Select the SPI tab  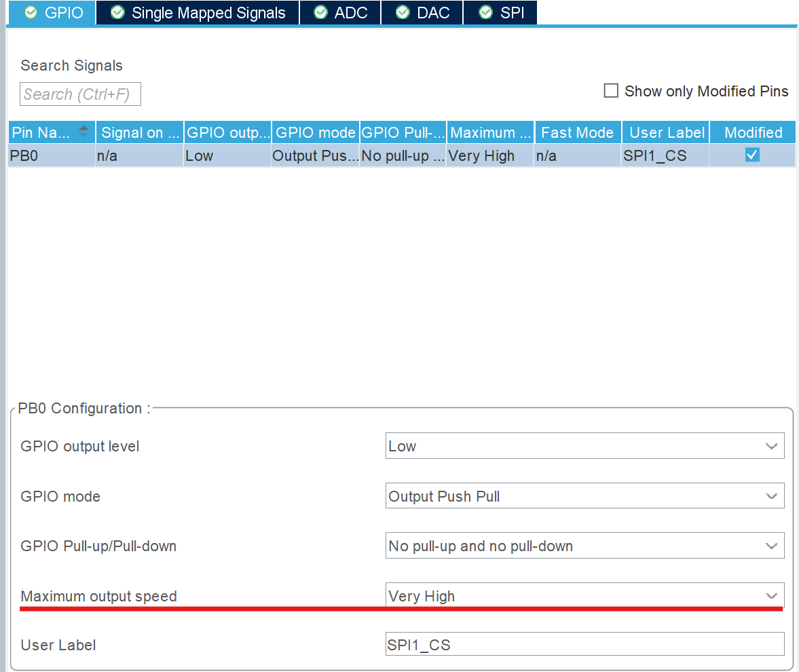point(500,12)
